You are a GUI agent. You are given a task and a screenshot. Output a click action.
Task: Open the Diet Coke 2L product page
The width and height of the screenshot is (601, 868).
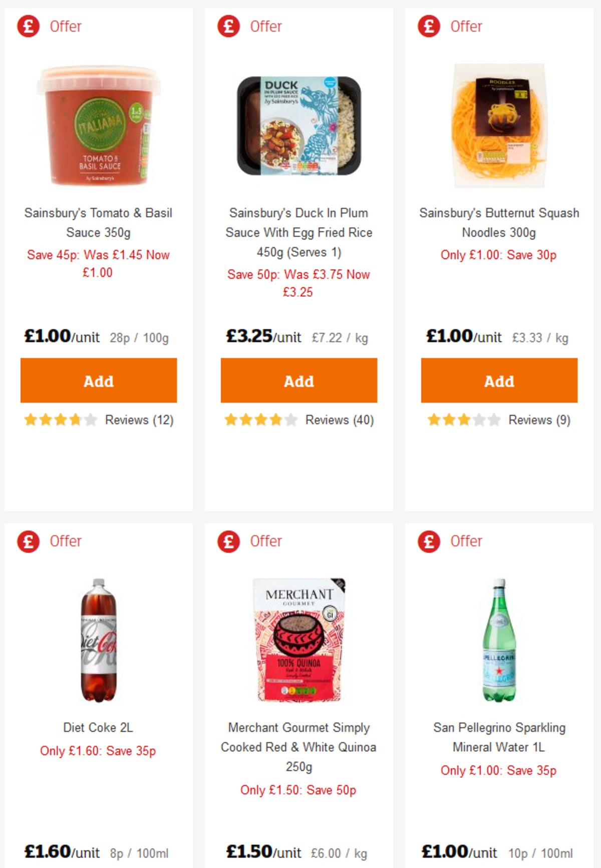pyautogui.click(x=98, y=727)
